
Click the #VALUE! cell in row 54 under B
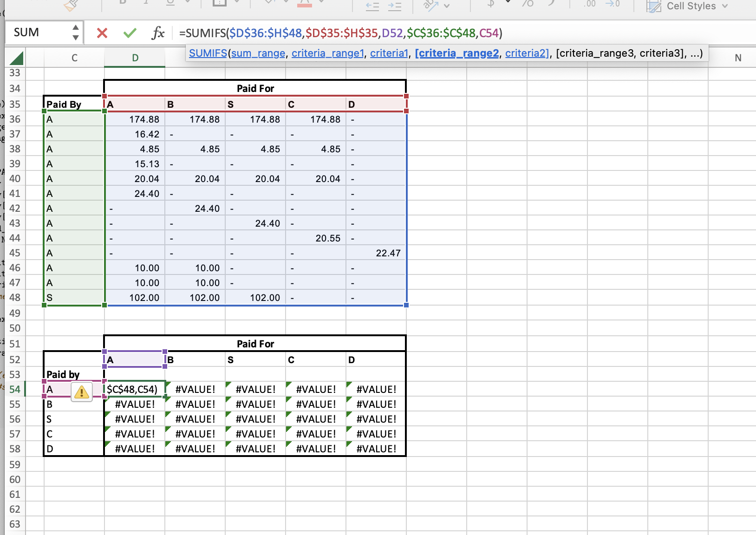195,389
